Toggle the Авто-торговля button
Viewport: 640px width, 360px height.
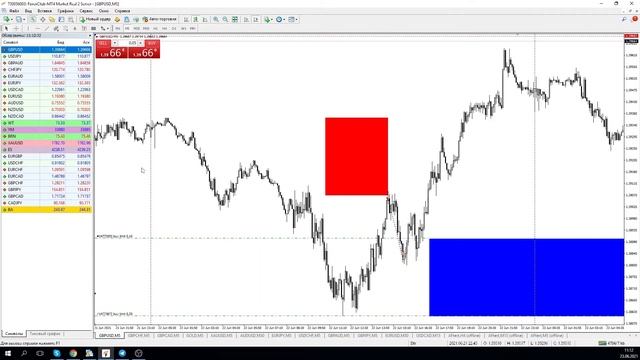[x=160, y=19]
